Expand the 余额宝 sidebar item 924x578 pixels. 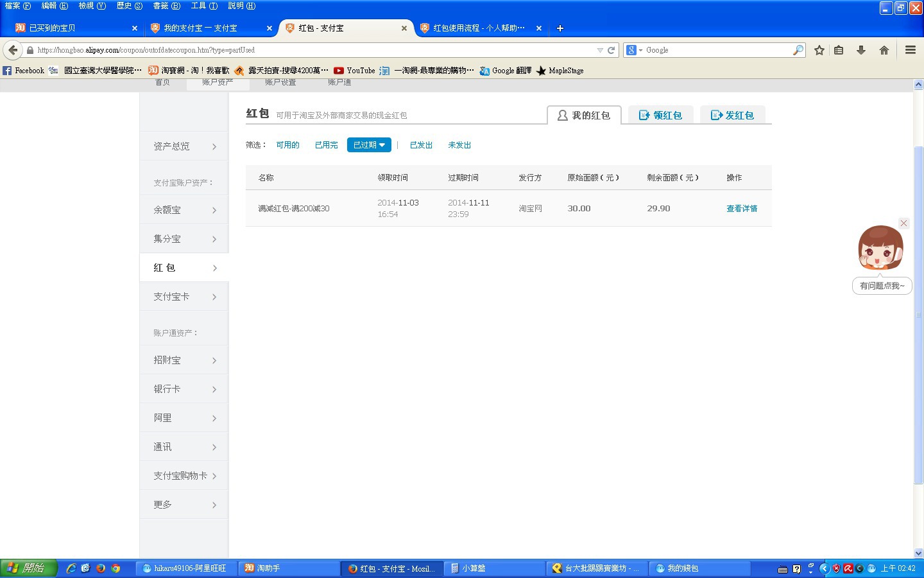click(x=184, y=210)
